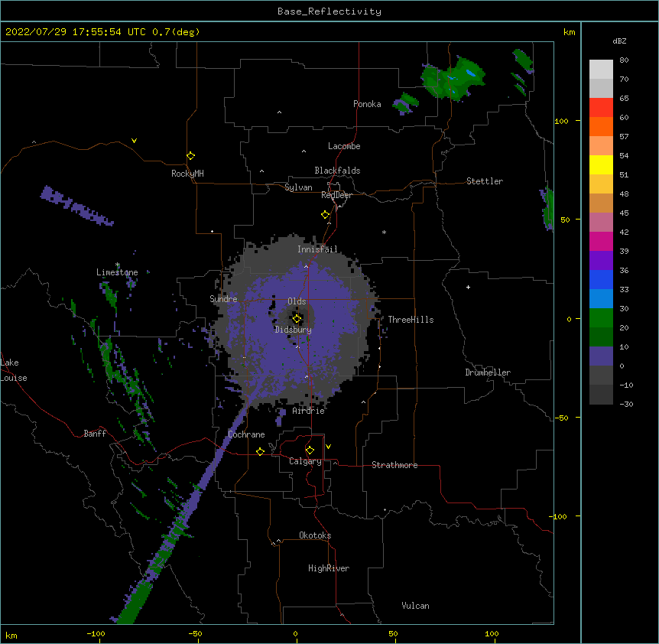Click the yellow marker south of RedDeer
This screenshot has width=659, height=644.
point(326,215)
